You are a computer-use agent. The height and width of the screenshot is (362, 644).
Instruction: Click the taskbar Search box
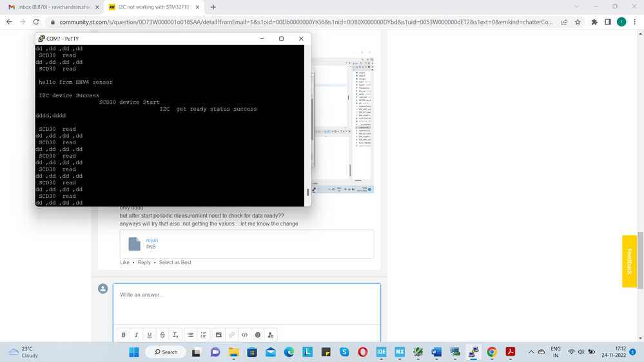pyautogui.click(x=166, y=352)
